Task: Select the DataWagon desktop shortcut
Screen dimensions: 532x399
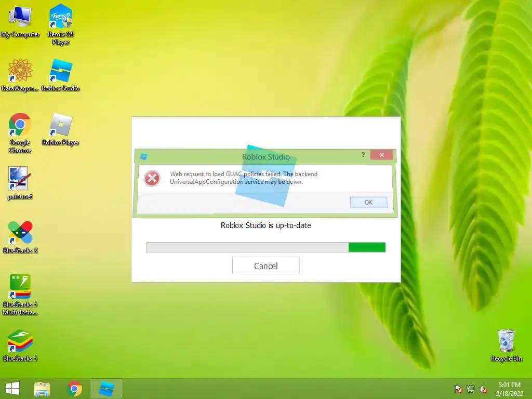Action: tap(20, 75)
